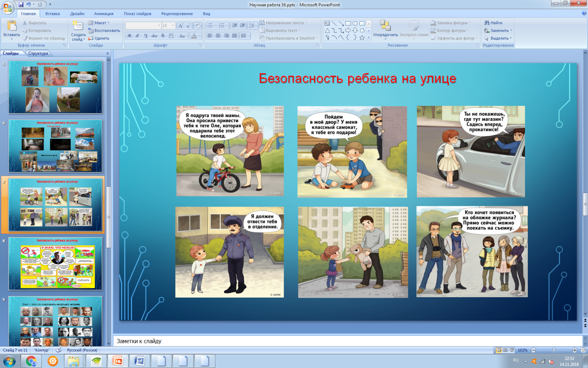The height and width of the screenshot is (368, 588).
Task: Select the triangle shape in the gallery
Action: tap(327, 30)
